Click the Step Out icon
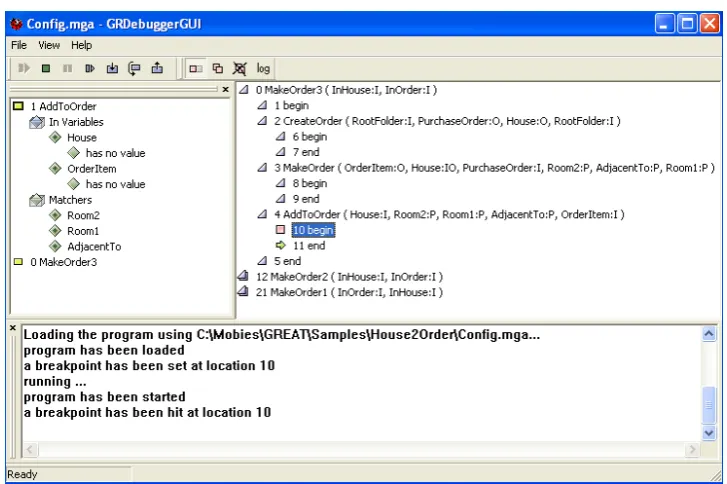The height and width of the screenshot is (484, 727). (157, 69)
